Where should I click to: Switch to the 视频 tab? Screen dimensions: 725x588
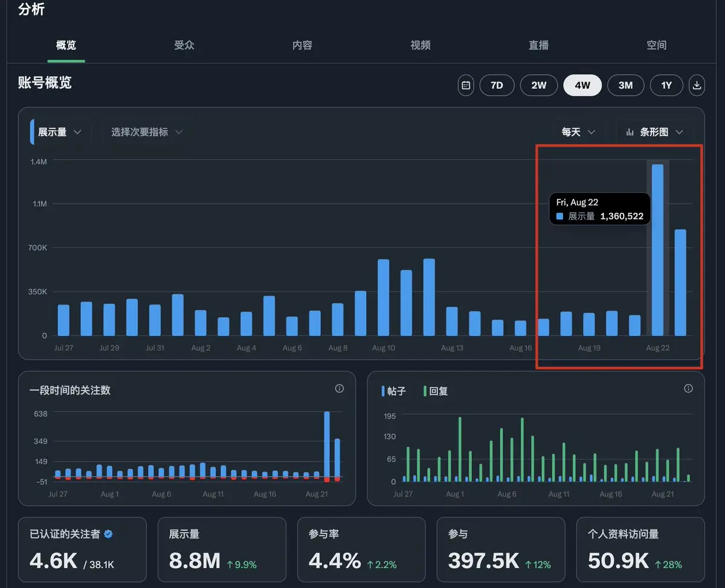[x=420, y=45]
